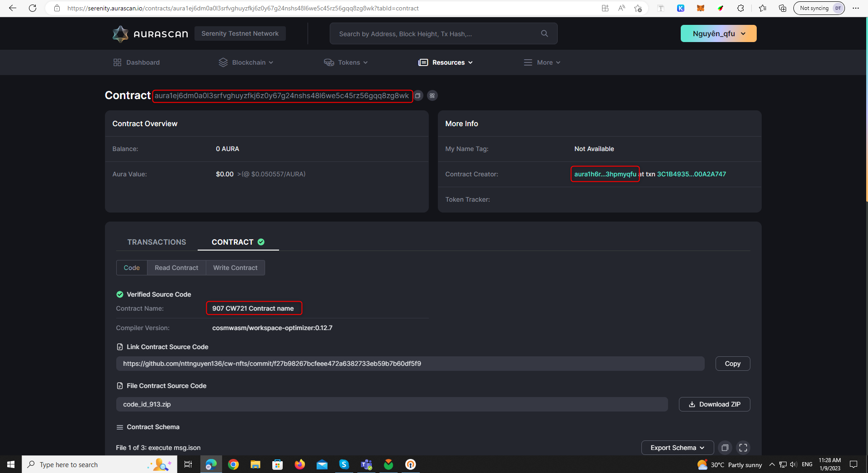The image size is (868, 473).
Task: Click the search magnifier icon in the search bar
Action: tap(544, 33)
